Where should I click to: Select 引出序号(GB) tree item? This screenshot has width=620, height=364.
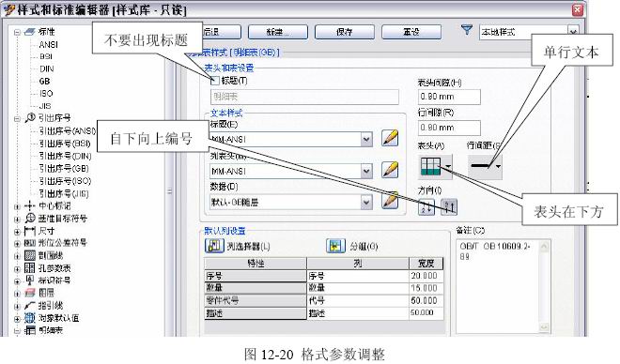coord(63,168)
